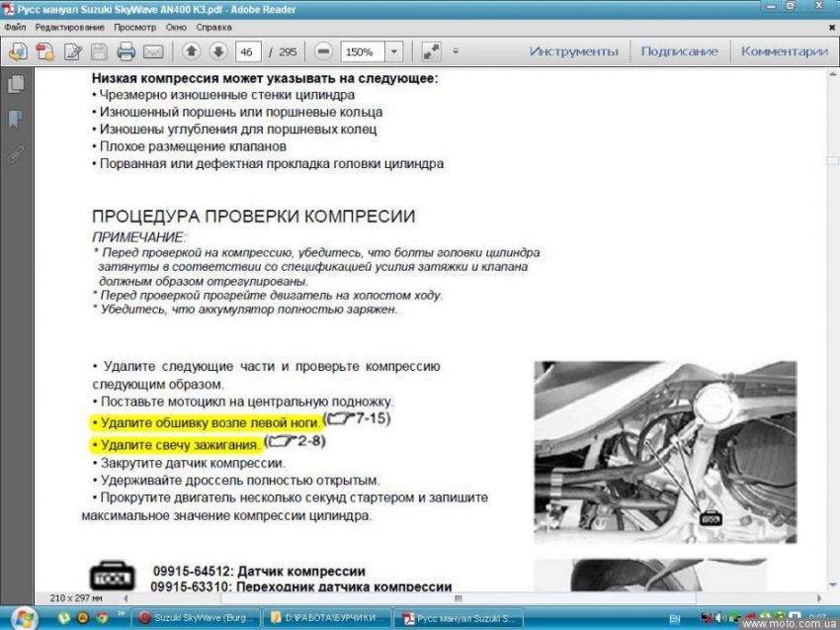The height and width of the screenshot is (630, 840).
Task: Click highlighted line Удалите обшивку возле левой ноги
Action: [x=207, y=423]
